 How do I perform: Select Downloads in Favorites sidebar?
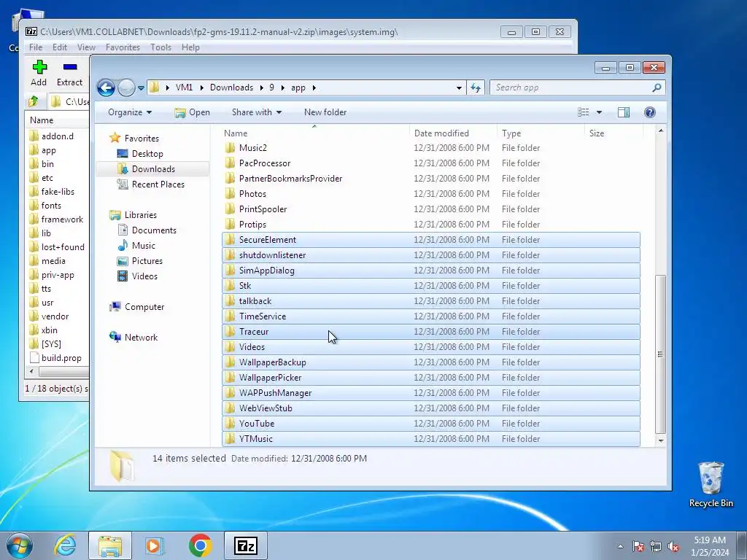tap(153, 169)
